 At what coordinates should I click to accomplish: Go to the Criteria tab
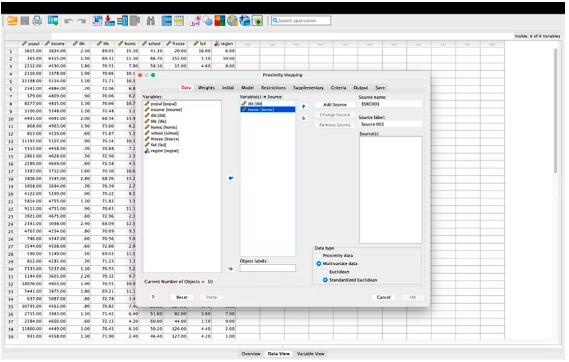pyautogui.click(x=338, y=88)
